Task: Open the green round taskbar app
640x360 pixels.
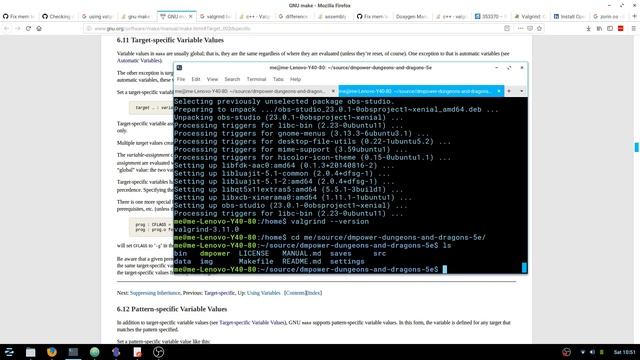Action: (x=95, y=352)
